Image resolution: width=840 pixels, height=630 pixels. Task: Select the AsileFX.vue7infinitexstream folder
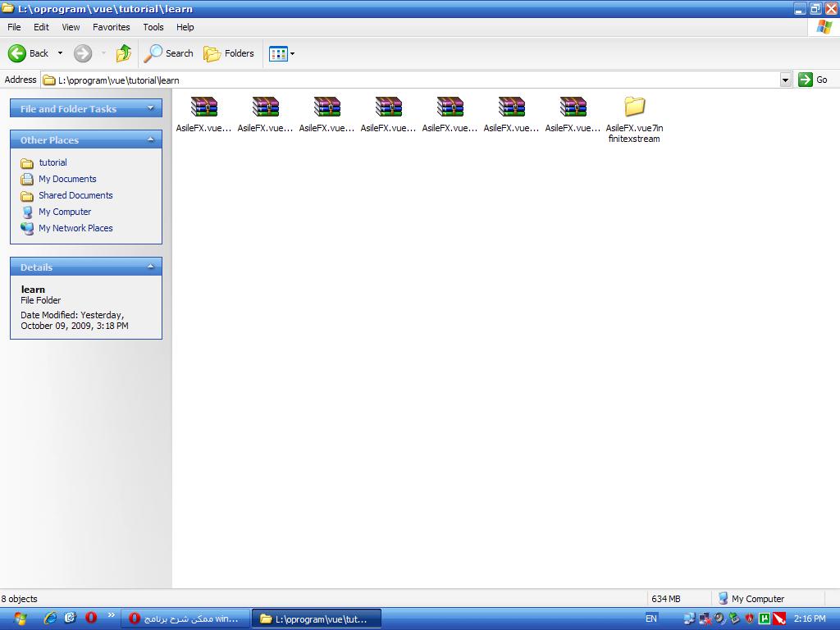(x=634, y=119)
